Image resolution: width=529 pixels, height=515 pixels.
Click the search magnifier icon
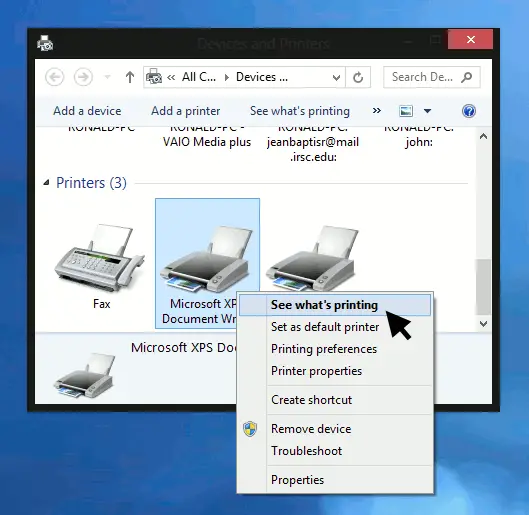pos(467,77)
